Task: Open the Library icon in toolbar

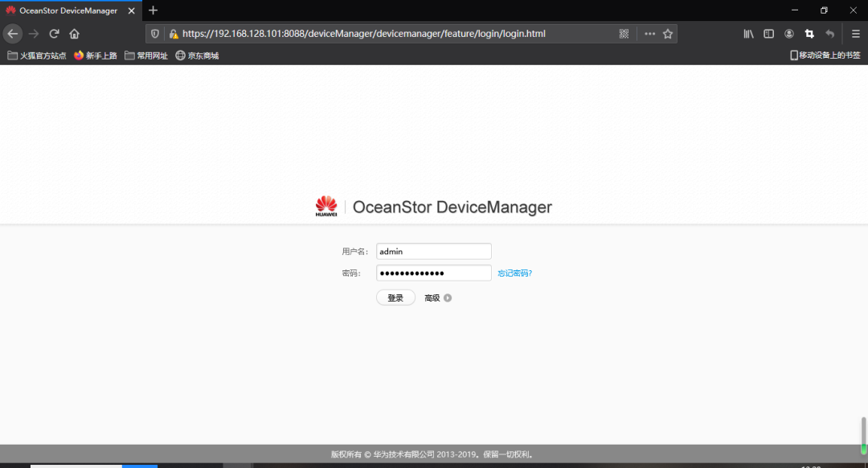Action: [x=748, y=34]
